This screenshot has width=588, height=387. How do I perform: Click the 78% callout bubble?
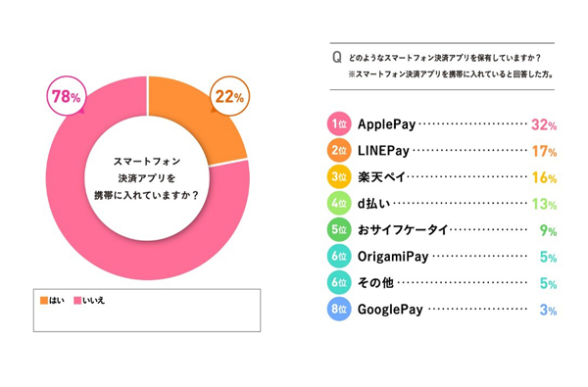[x=67, y=96]
